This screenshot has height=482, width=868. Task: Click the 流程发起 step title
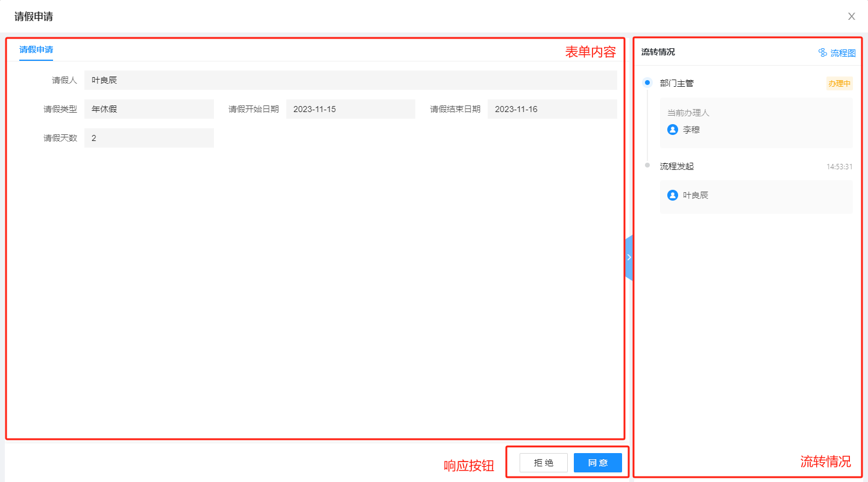click(676, 166)
